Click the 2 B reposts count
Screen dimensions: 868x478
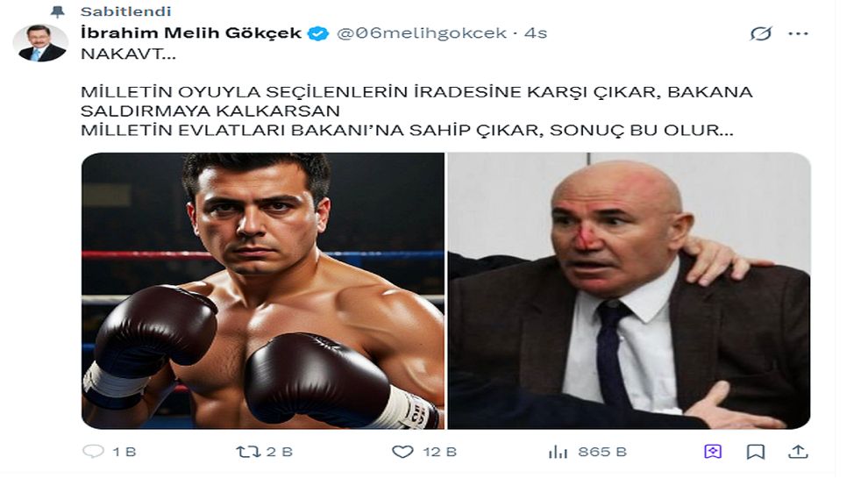point(280,452)
